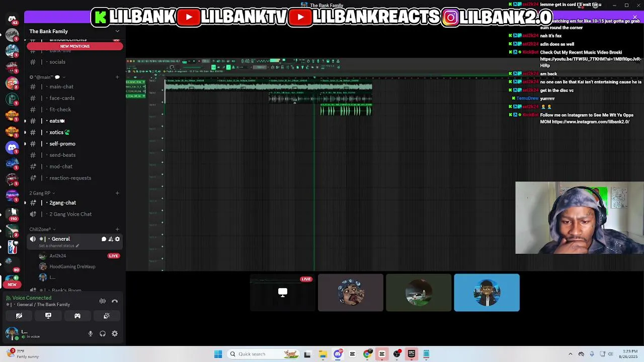
Task: Open edit channel gear for General
Action: (118, 239)
